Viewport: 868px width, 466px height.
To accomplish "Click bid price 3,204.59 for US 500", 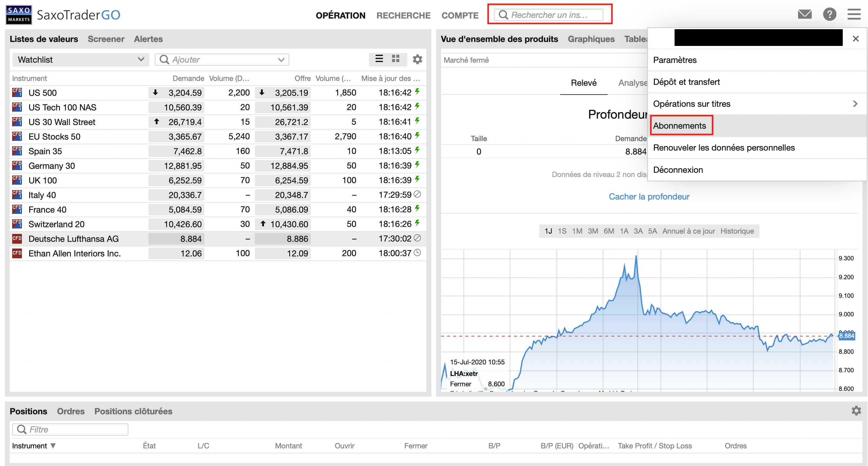I will [176, 93].
